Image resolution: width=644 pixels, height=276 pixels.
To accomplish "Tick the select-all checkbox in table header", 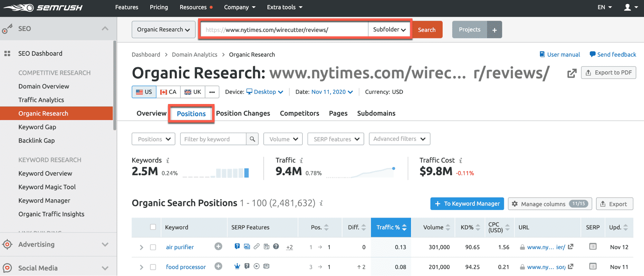I will click(x=153, y=227).
